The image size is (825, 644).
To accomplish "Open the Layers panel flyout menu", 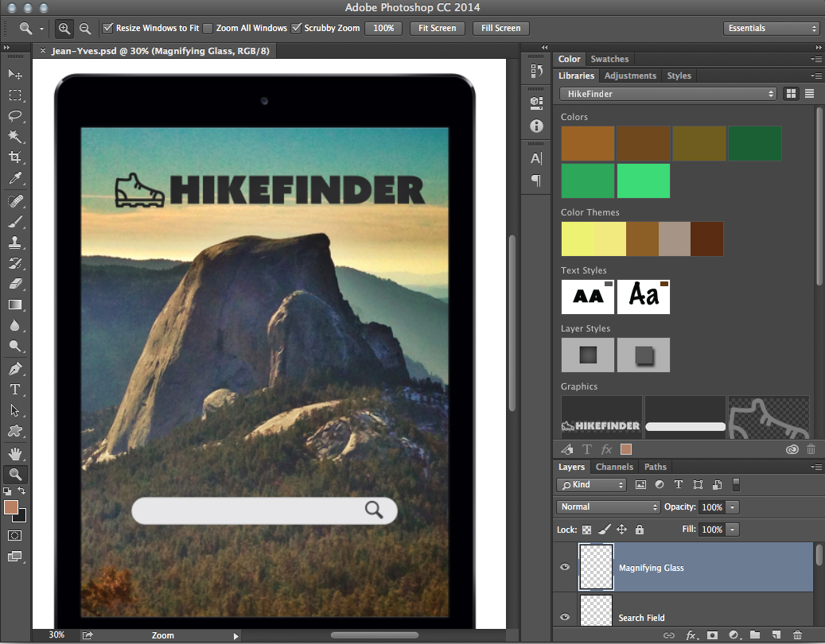I will coord(816,467).
